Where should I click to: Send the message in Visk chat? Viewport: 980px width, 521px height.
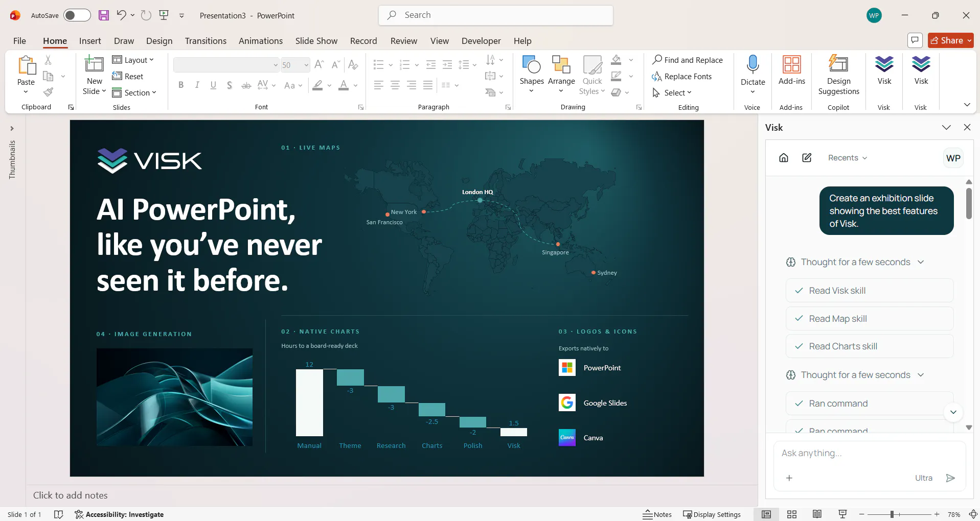coord(950,478)
